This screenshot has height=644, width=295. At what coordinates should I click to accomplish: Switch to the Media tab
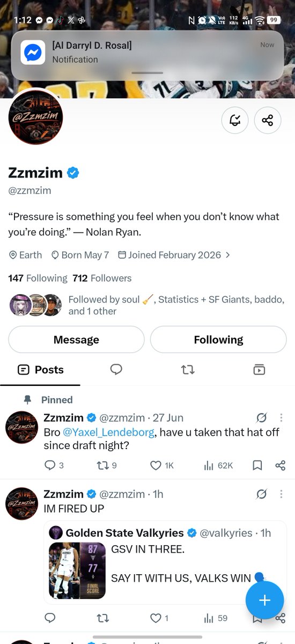coord(259,369)
